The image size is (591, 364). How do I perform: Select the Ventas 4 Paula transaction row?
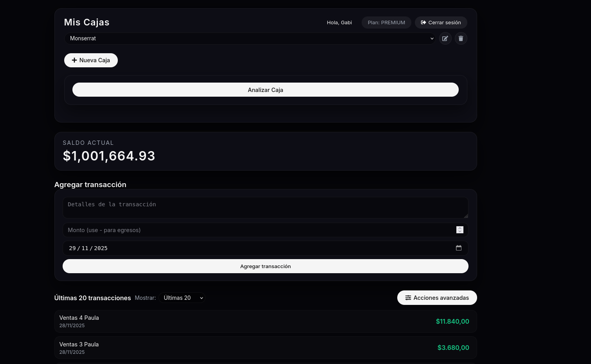click(235, 321)
